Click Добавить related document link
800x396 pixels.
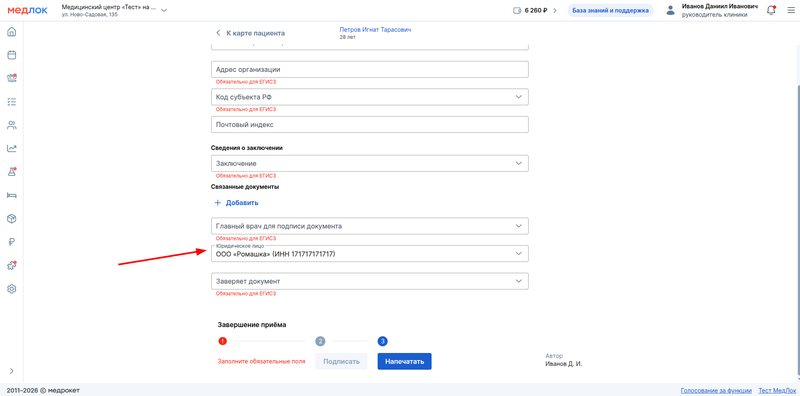[242, 203]
